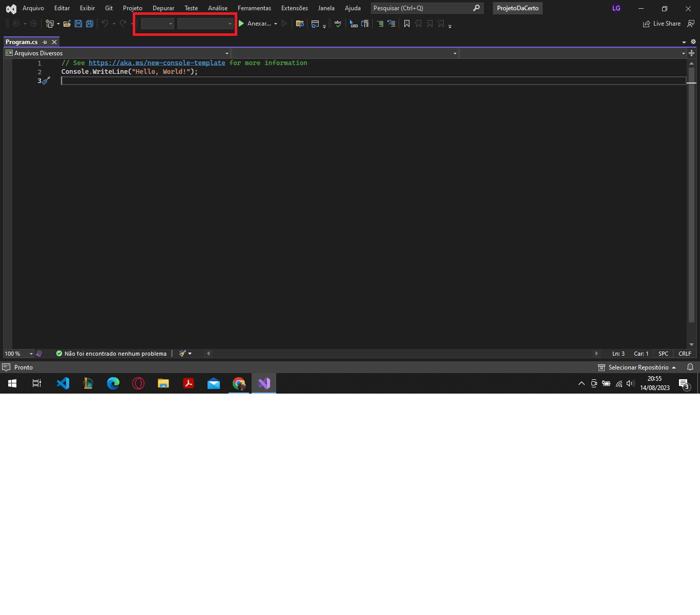Image resolution: width=700 pixels, height=615 pixels.
Task: Open the code cleanup broom dropdown
Action: pos(186,354)
